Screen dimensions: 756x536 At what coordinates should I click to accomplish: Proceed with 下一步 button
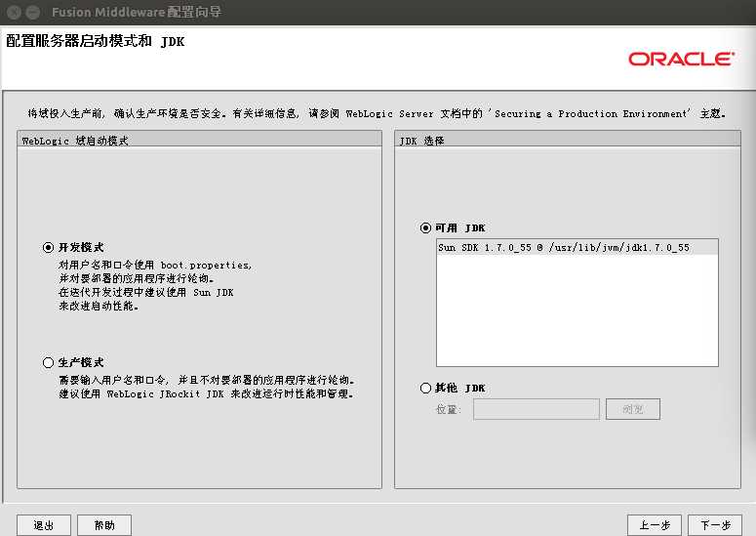click(x=714, y=525)
